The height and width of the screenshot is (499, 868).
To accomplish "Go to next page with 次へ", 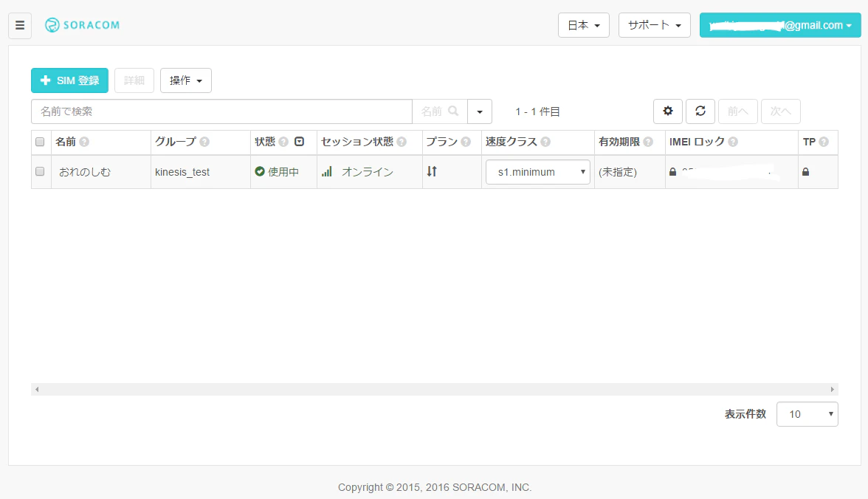I will point(781,111).
